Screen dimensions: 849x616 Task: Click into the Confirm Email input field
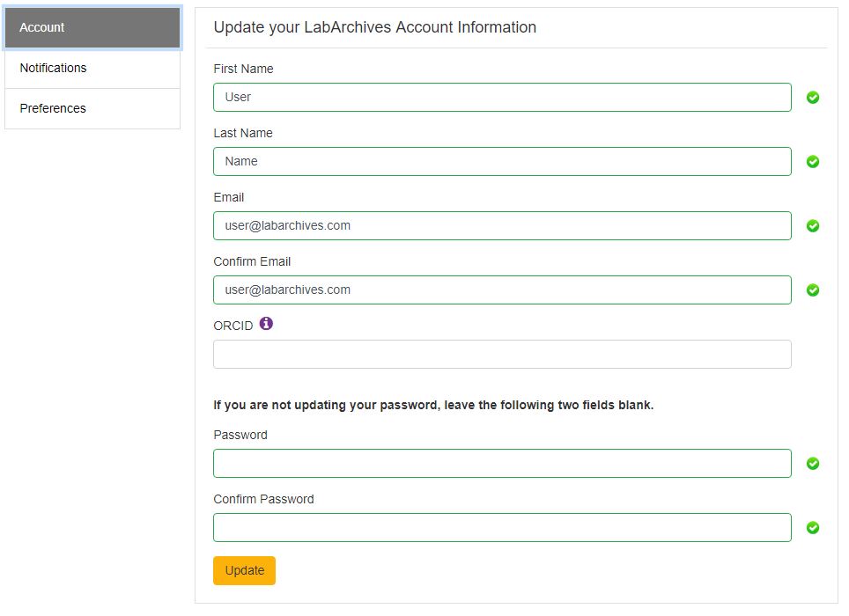(503, 290)
